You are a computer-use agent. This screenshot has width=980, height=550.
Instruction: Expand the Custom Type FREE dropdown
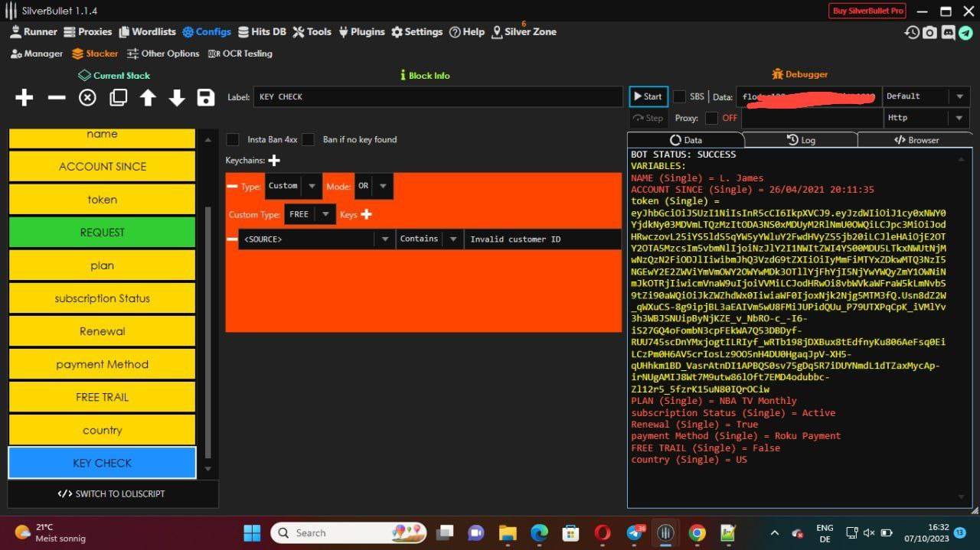pos(310,214)
